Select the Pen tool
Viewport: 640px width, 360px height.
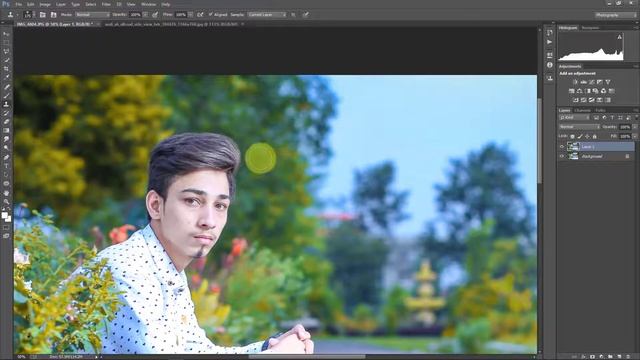click(x=6, y=157)
